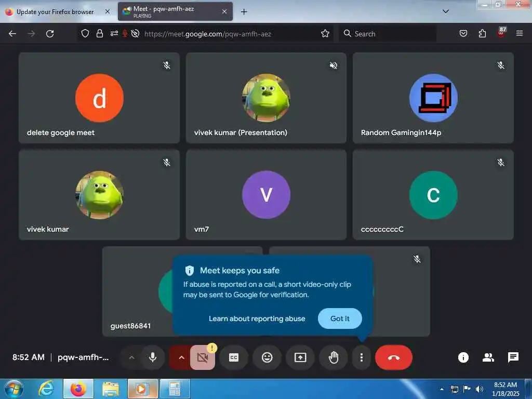Click the muted mic icon on ccccccccccC tile
Image resolution: width=532 pixels, height=399 pixels.
tap(500, 162)
